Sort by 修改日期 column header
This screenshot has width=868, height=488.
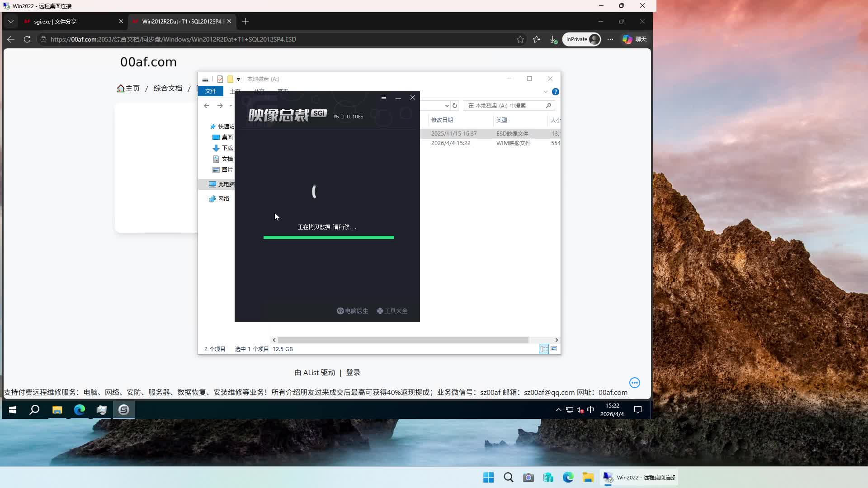(460, 120)
